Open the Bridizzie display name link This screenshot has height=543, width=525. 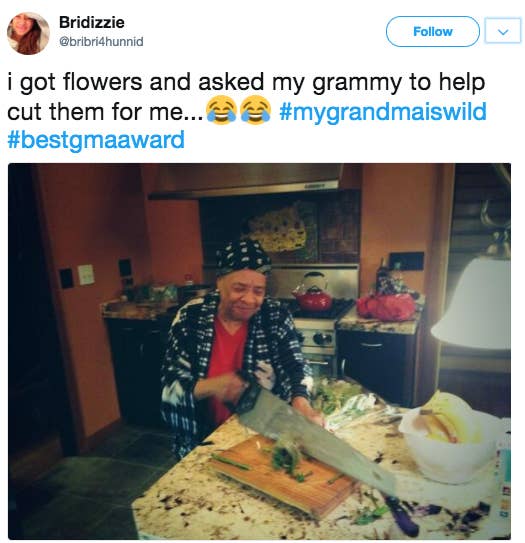click(x=91, y=23)
